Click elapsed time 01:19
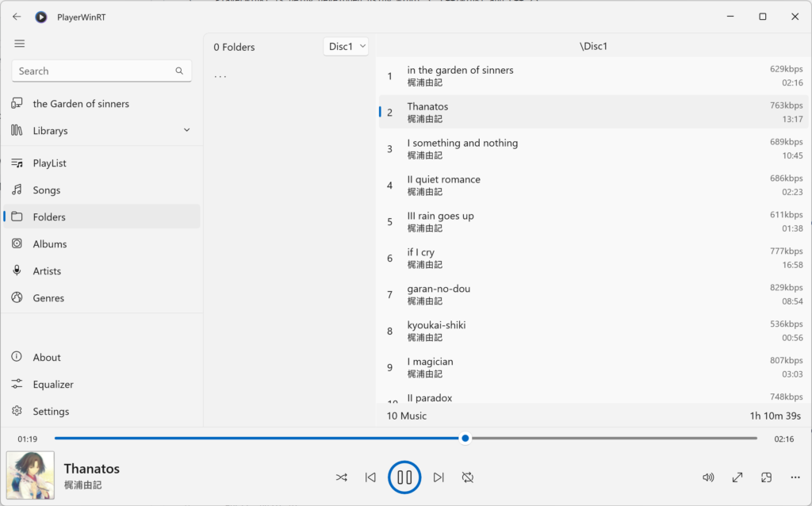This screenshot has width=812, height=506. click(x=28, y=439)
